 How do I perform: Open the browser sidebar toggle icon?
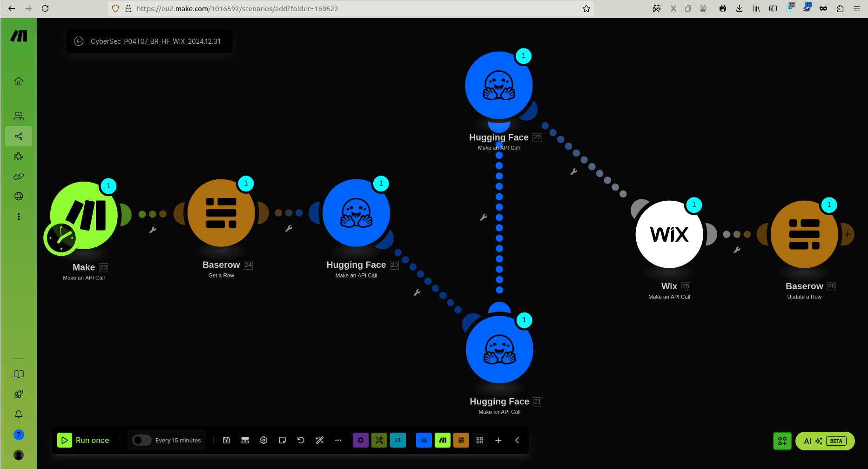point(773,8)
